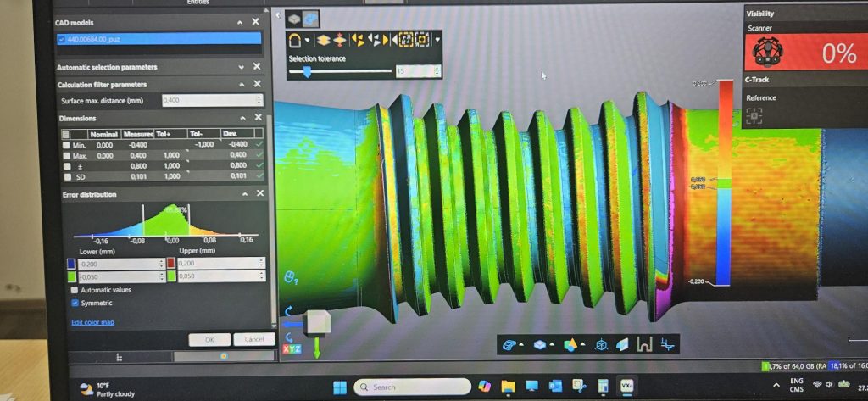Screen dimensions: 868x401
Task: Click the Cancel button
Action: tap(253, 339)
